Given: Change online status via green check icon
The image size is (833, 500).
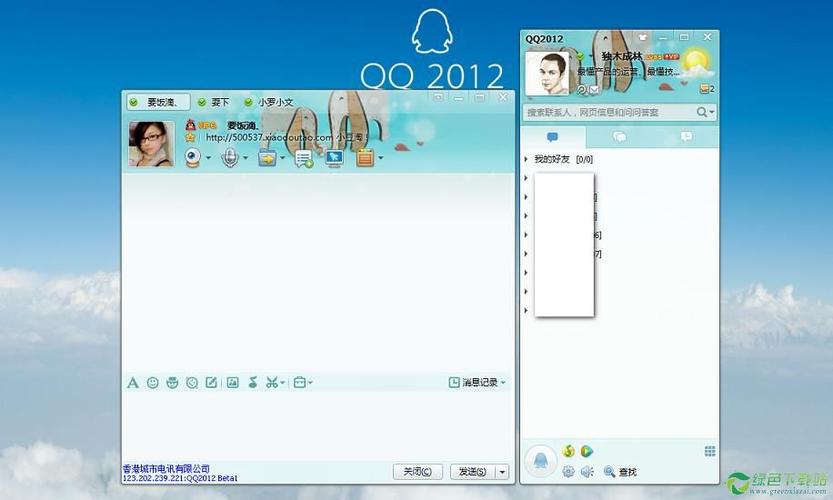Looking at the screenshot, I should [580, 56].
